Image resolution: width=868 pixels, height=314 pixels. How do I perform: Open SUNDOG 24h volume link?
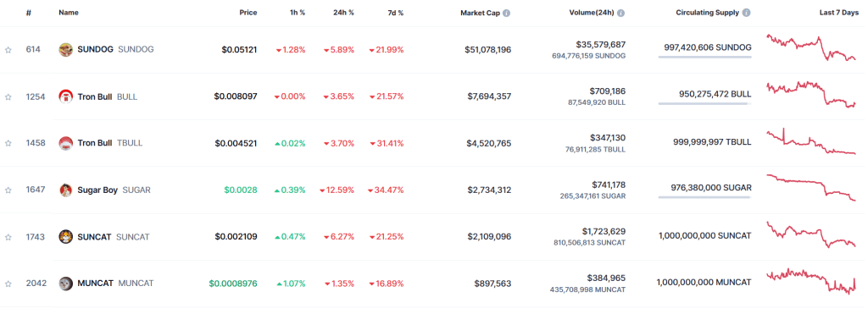(x=601, y=44)
